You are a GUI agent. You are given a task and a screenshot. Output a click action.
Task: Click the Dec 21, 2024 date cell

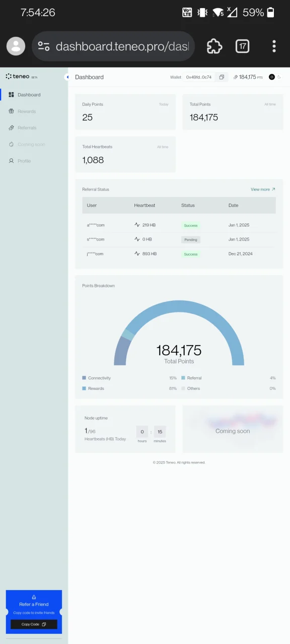coord(241,254)
